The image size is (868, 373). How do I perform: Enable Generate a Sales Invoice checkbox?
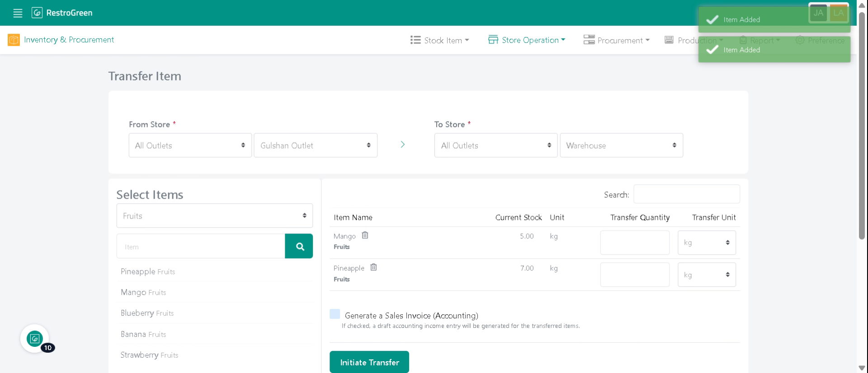pyautogui.click(x=335, y=314)
